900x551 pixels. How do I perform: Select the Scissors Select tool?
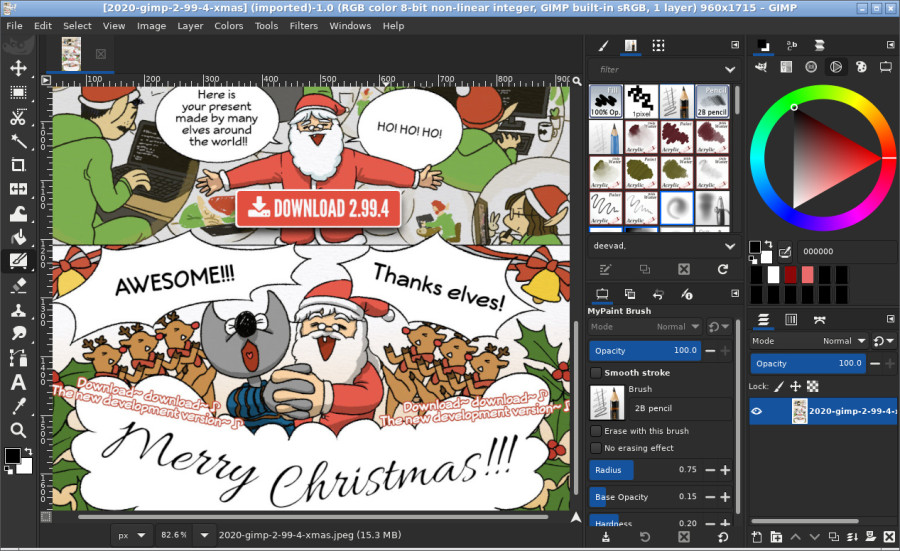click(x=18, y=117)
